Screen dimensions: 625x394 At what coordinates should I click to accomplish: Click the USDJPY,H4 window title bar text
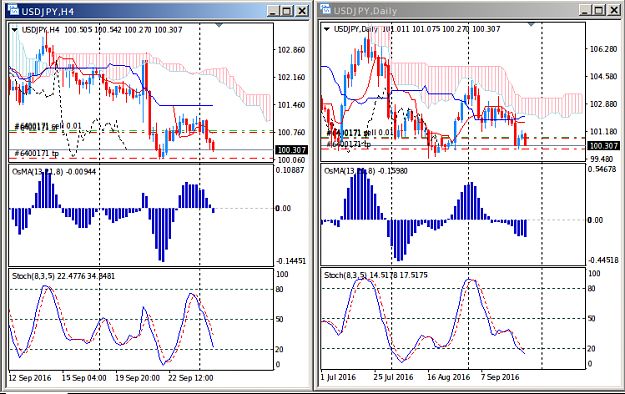(x=47, y=12)
